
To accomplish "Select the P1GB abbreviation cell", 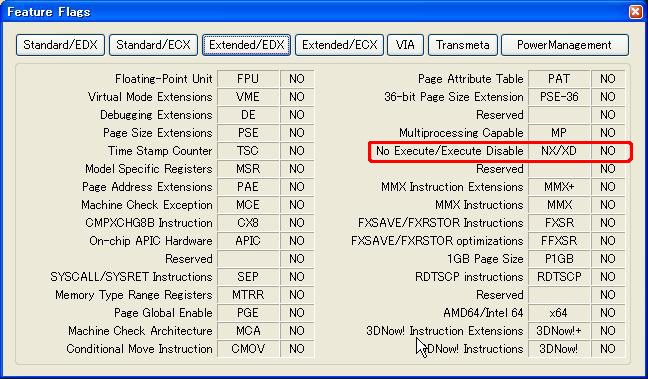I will pos(559,259).
